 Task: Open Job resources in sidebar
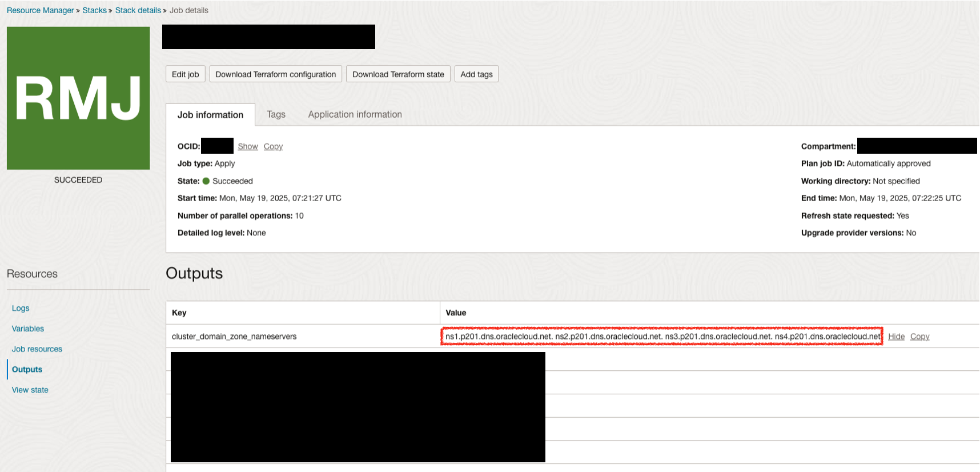coord(37,349)
